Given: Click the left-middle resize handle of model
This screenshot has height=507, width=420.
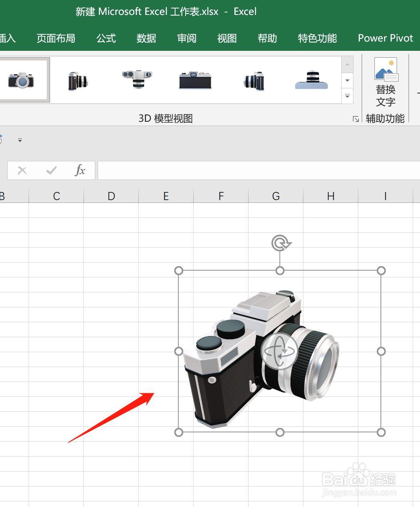Looking at the screenshot, I should (x=179, y=351).
